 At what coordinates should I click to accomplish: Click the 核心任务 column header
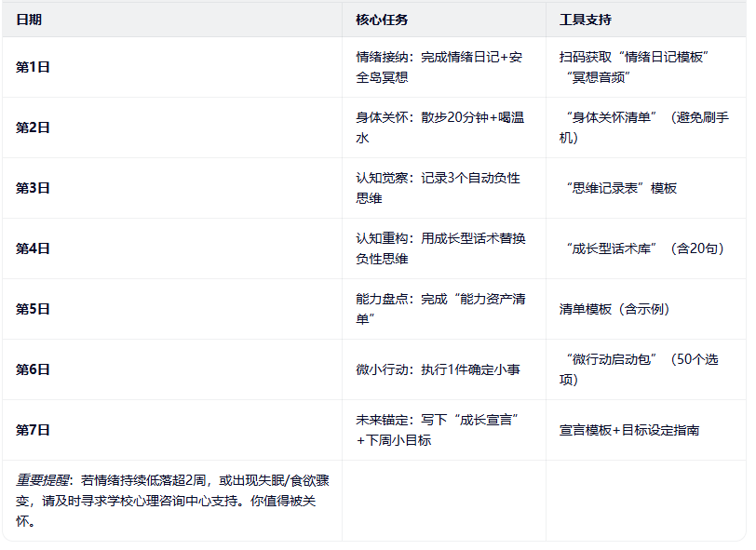382,20
